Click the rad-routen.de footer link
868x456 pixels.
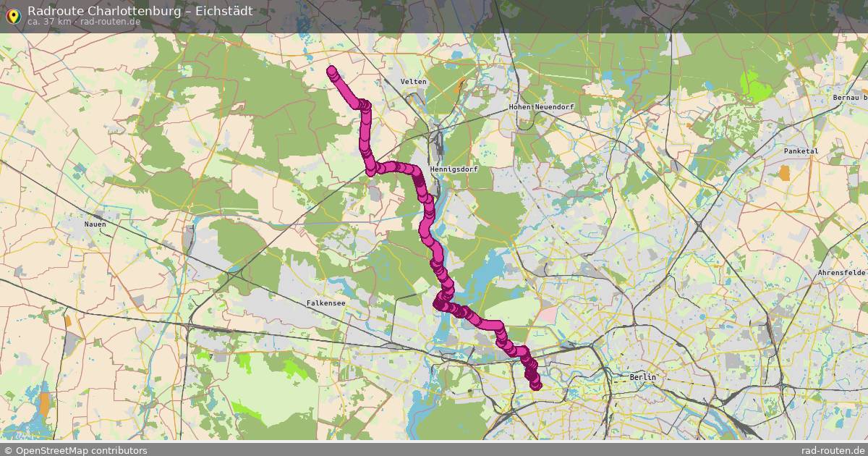833,450
